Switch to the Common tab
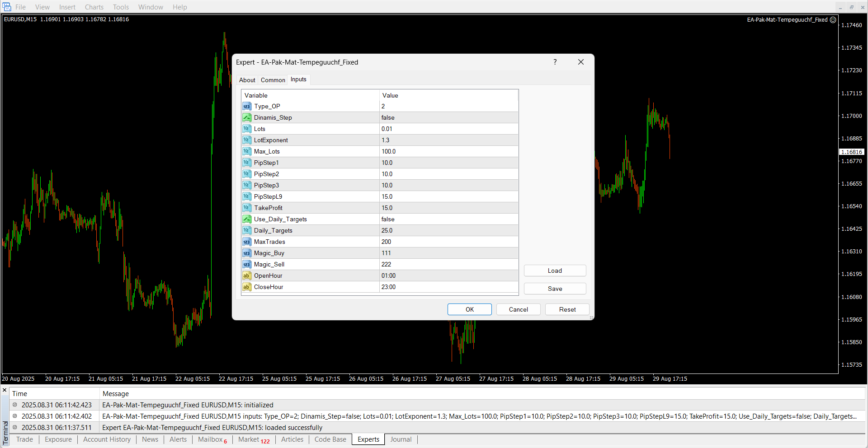 [x=273, y=80]
